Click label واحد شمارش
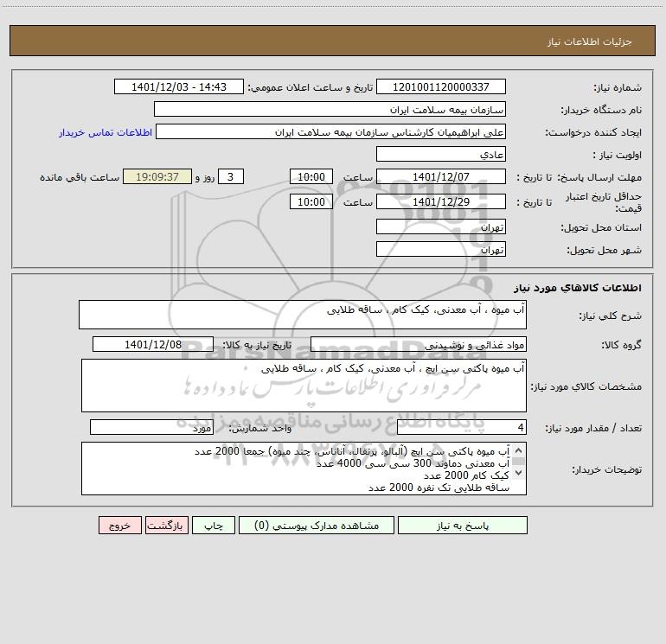The height and width of the screenshot is (644, 666). pyautogui.click(x=260, y=429)
